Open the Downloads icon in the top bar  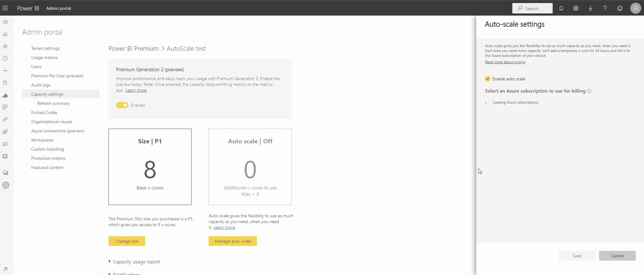(590, 8)
